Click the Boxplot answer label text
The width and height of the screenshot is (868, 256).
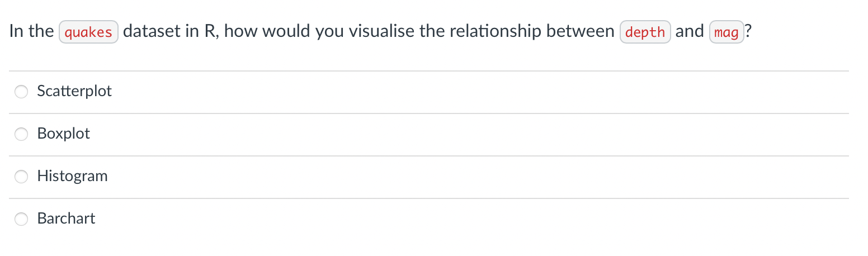(63, 134)
